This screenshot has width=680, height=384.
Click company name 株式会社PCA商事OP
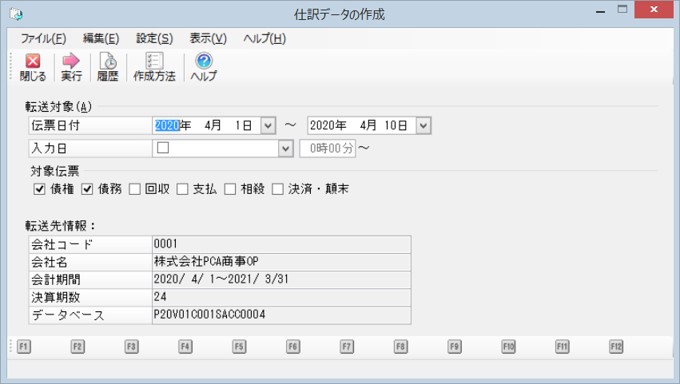[206, 262]
